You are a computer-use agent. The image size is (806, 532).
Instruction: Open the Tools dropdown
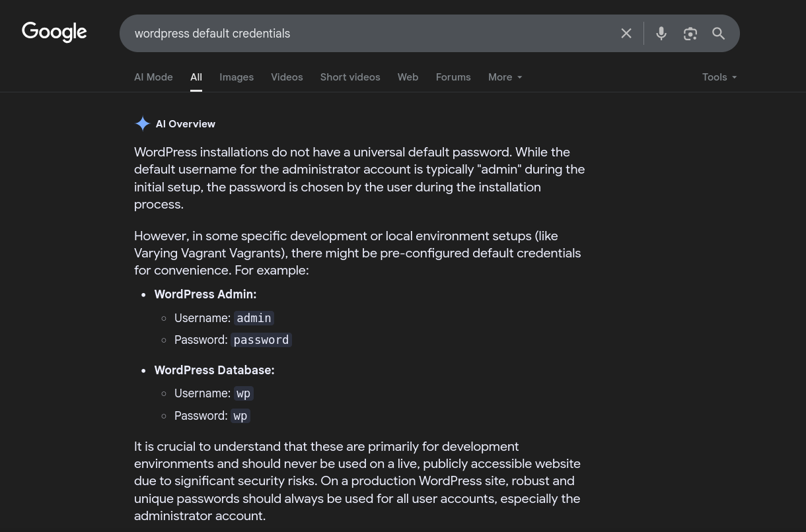pyautogui.click(x=719, y=77)
